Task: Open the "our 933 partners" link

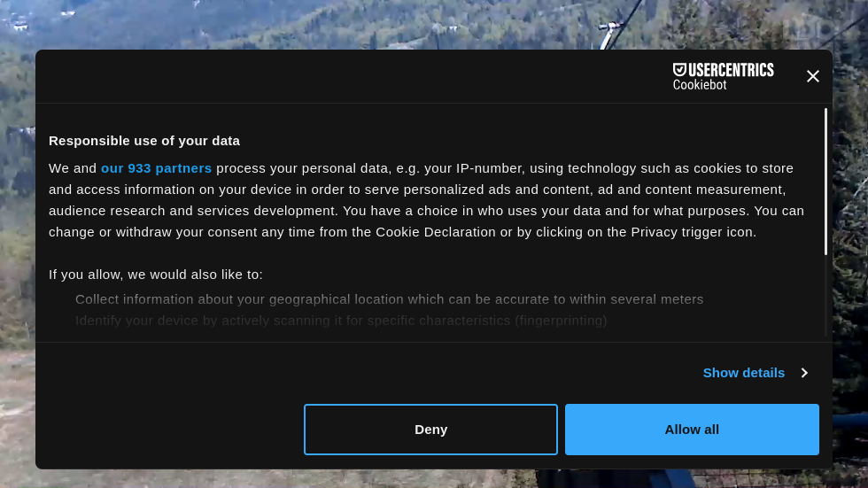Action: (156, 168)
